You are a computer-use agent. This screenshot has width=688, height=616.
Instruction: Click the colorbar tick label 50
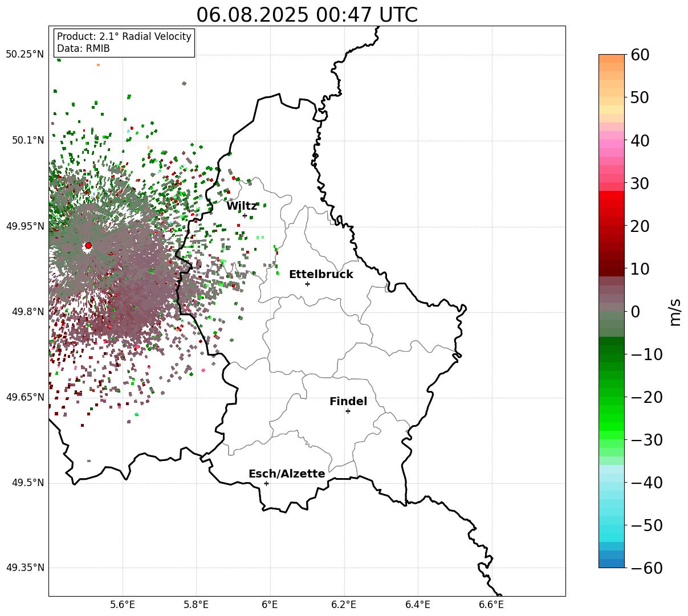click(x=640, y=97)
